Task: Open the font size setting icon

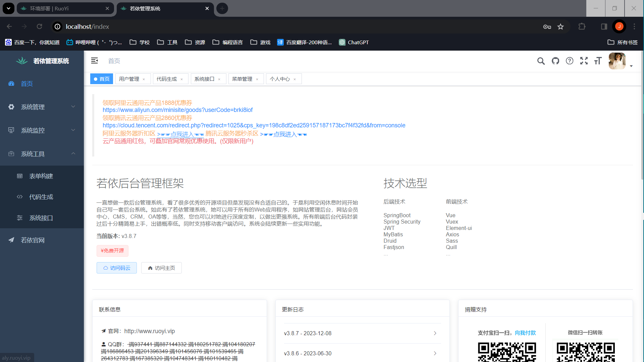Action: tap(598, 61)
